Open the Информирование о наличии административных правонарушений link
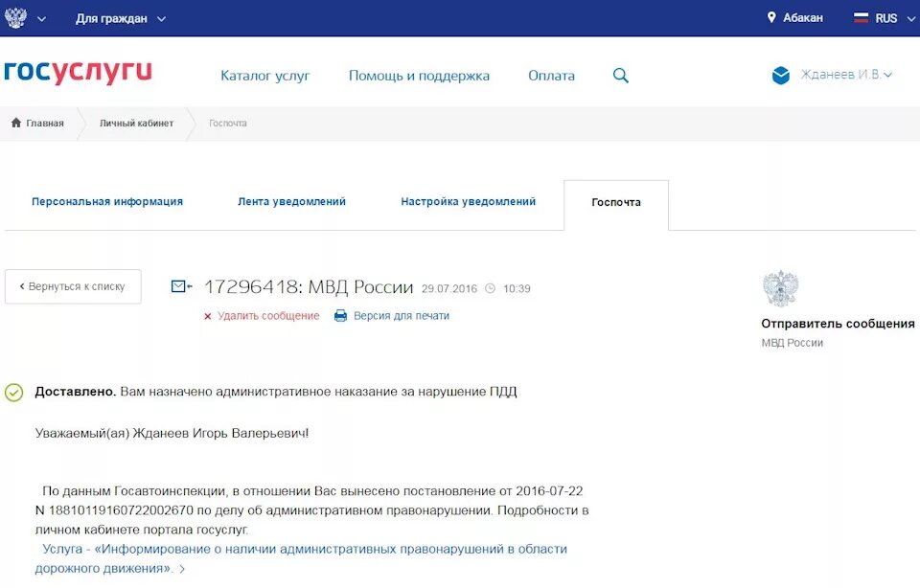This screenshot has height=588, width=920. pos(301,558)
